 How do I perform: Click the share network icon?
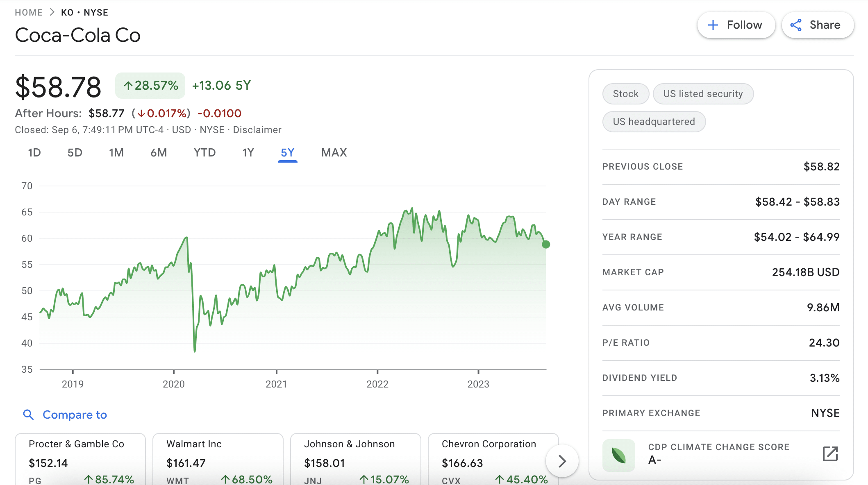(796, 25)
